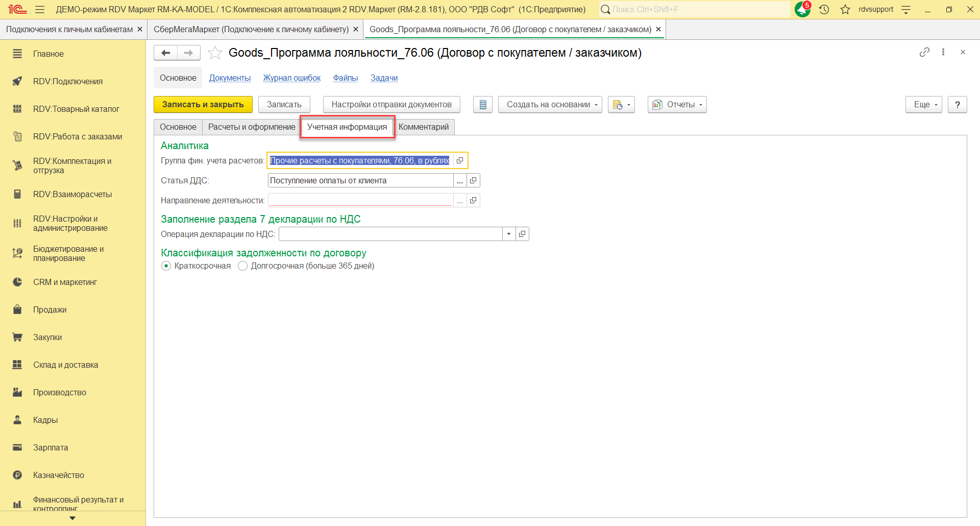Add the contract to favorites with the star icon
The height and width of the screenshot is (526, 980).
(x=215, y=53)
